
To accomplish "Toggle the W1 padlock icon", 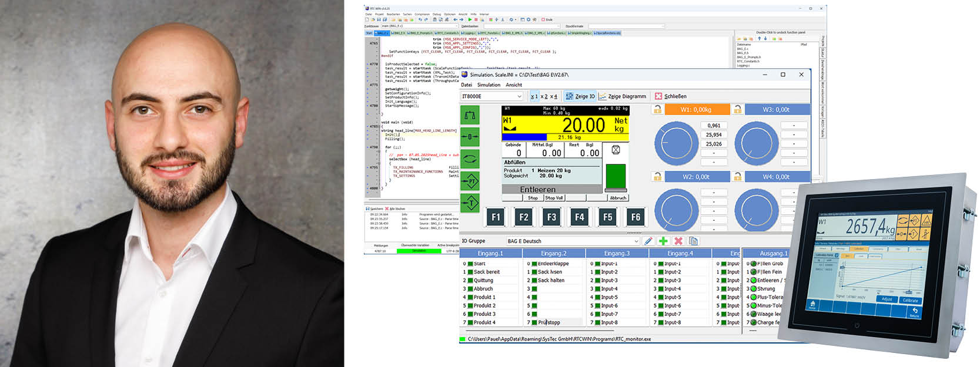I will click(x=657, y=109).
